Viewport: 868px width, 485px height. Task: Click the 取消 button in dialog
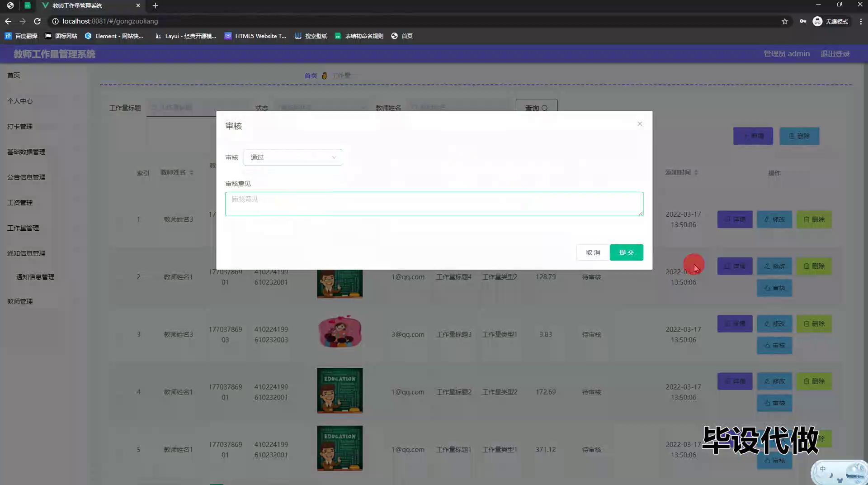tap(593, 252)
